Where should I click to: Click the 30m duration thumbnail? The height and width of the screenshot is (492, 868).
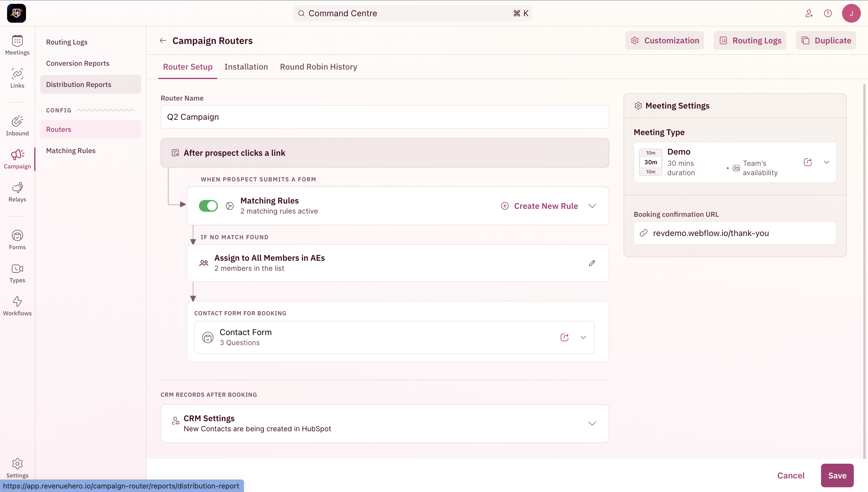651,162
